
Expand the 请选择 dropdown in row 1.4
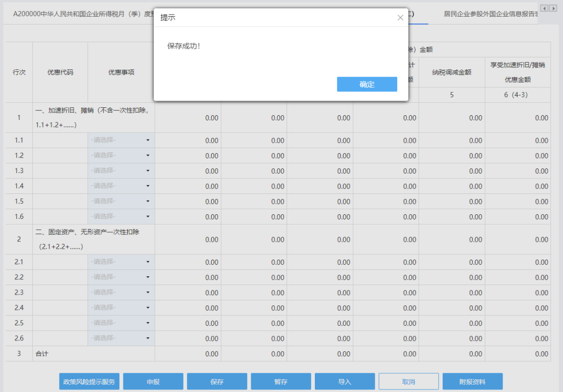point(121,186)
